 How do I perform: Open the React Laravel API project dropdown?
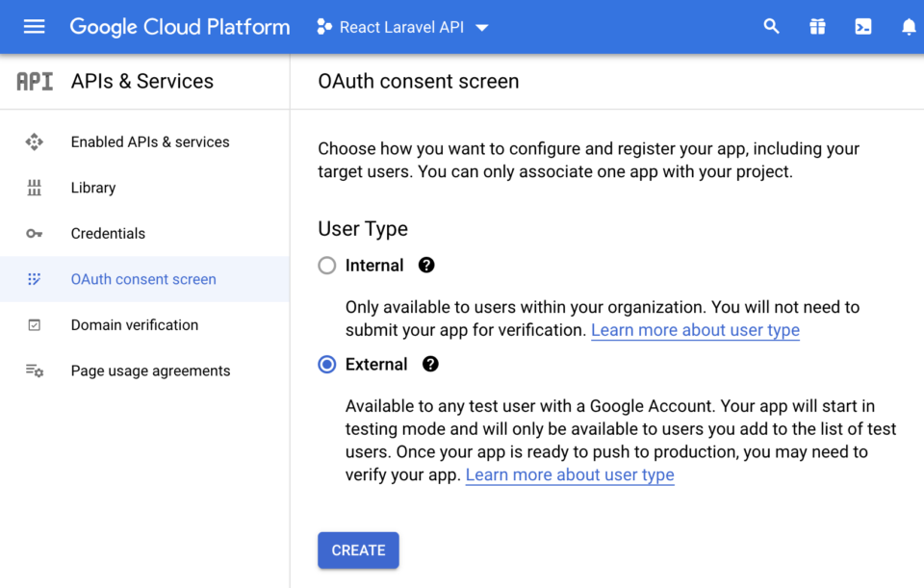click(401, 27)
